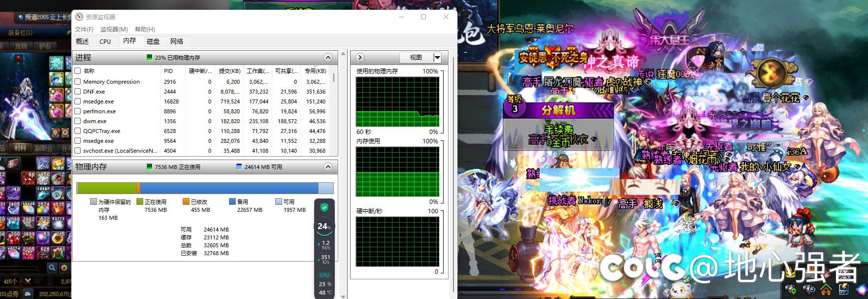The width and height of the screenshot is (868, 299).
Task: Click the crossed swords icon in game inventory
Action: pos(28,281)
